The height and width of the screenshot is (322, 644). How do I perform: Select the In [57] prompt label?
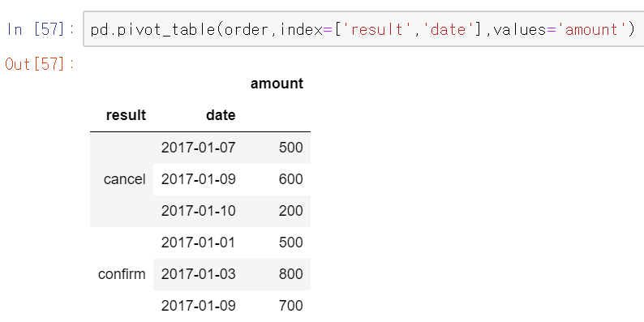[x=41, y=29]
